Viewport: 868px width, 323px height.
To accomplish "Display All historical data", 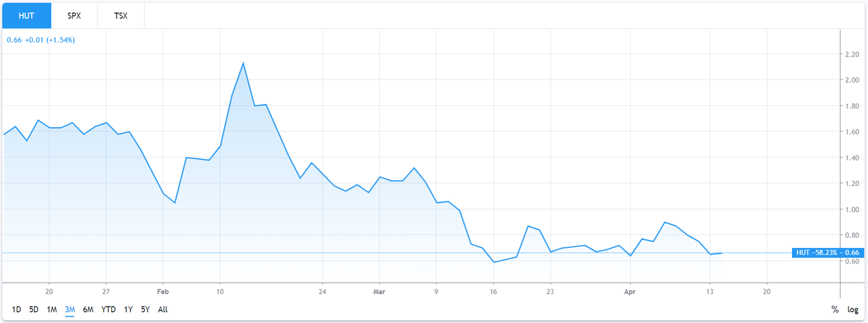I will click(163, 309).
